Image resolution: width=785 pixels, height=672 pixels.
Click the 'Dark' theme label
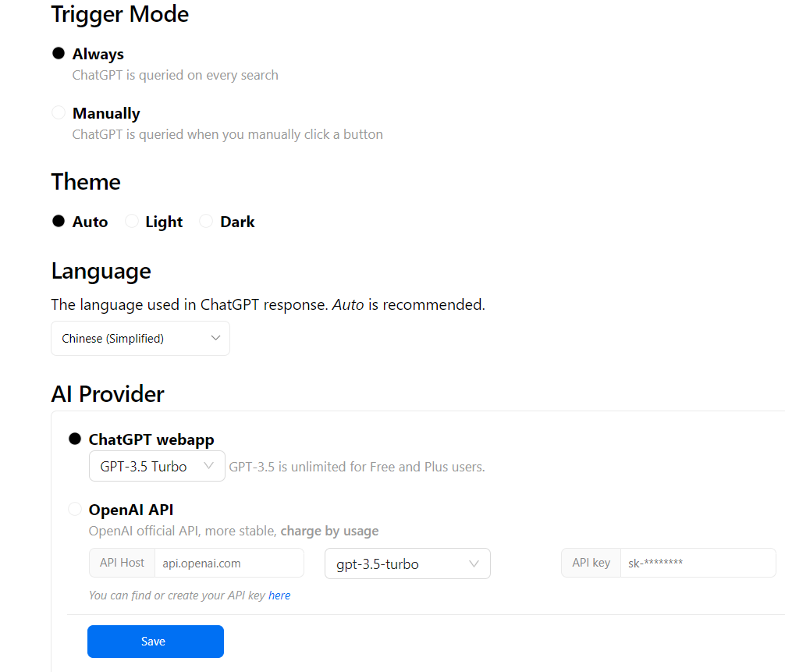(x=237, y=222)
